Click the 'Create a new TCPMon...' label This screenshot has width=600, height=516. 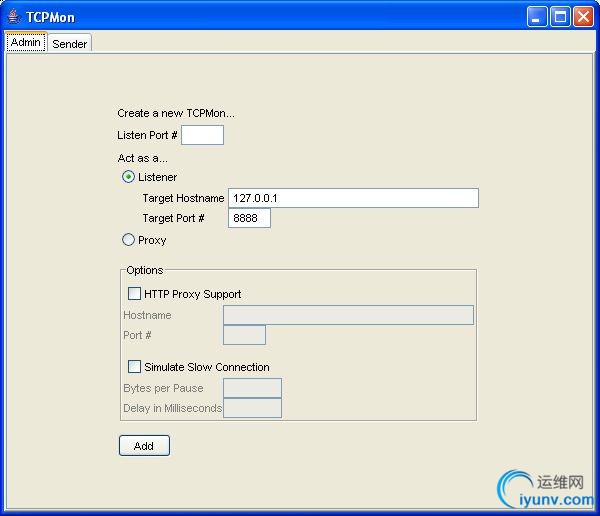coord(176,113)
